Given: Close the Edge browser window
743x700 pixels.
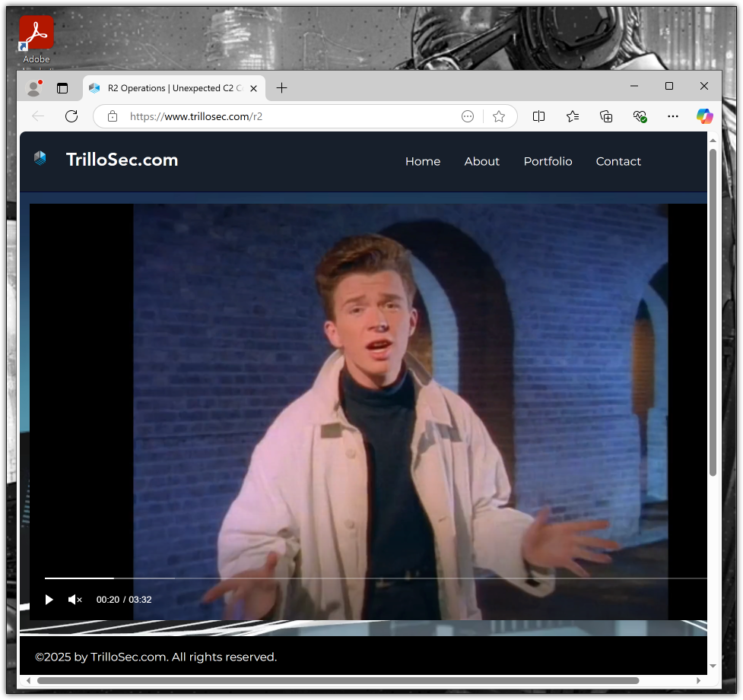Looking at the screenshot, I should point(704,86).
